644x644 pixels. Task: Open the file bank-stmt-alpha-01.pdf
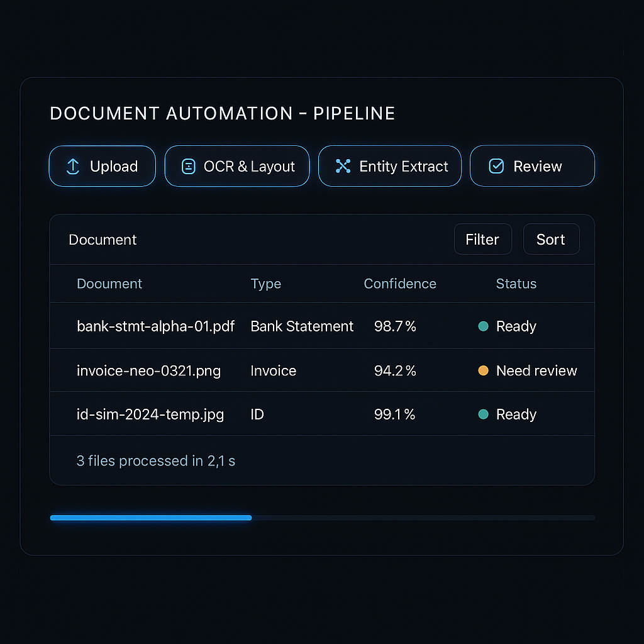coord(155,326)
